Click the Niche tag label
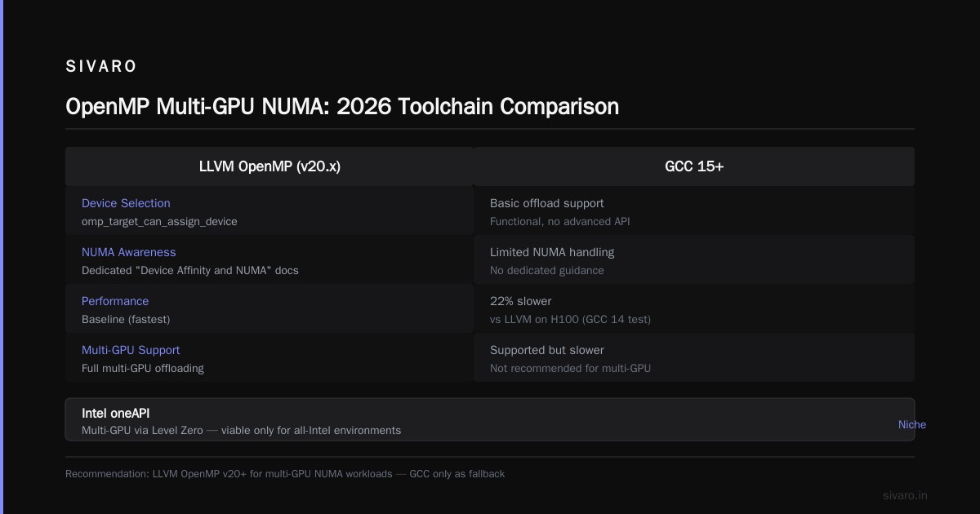 coord(912,424)
